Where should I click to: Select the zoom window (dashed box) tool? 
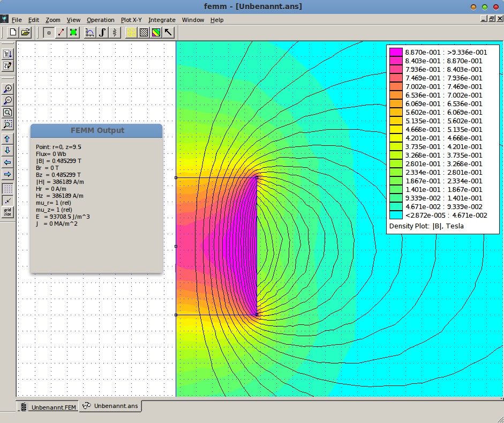[7, 124]
